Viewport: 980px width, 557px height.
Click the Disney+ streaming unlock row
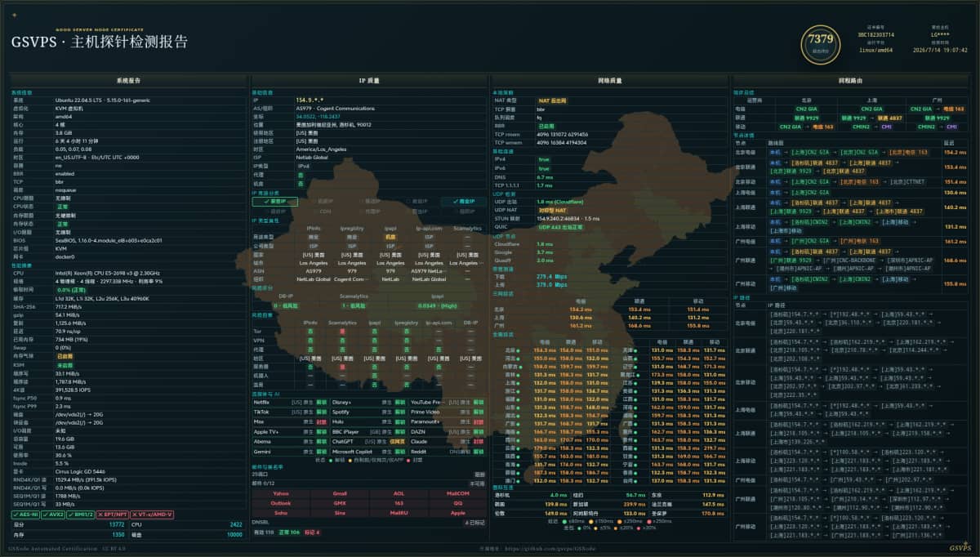coord(368,402)
